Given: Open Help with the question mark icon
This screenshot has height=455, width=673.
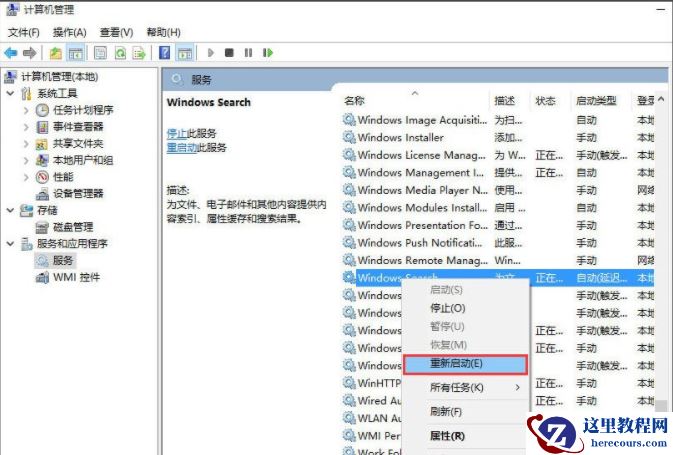Looking at the screenshot, I should [x=164, y=53].
